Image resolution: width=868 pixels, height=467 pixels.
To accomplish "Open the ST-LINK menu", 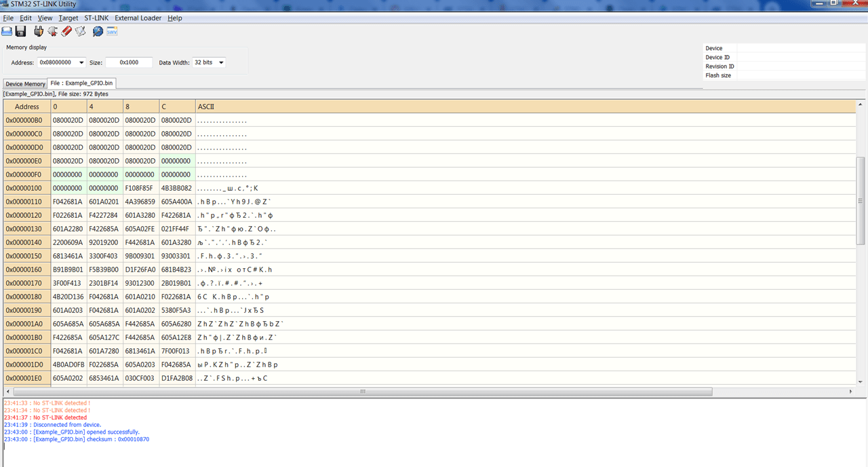I will tap(96, 18).
